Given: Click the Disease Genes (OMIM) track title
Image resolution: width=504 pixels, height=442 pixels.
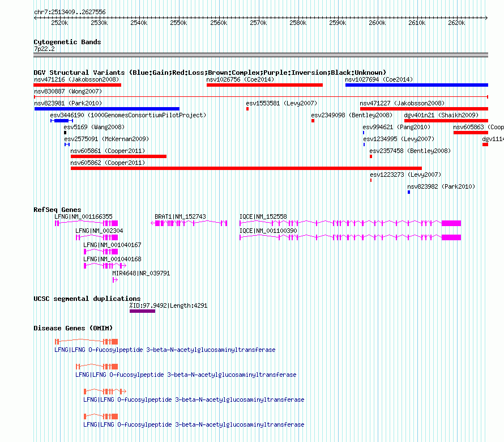Looking at the screenshot, I should coord(73,328).
